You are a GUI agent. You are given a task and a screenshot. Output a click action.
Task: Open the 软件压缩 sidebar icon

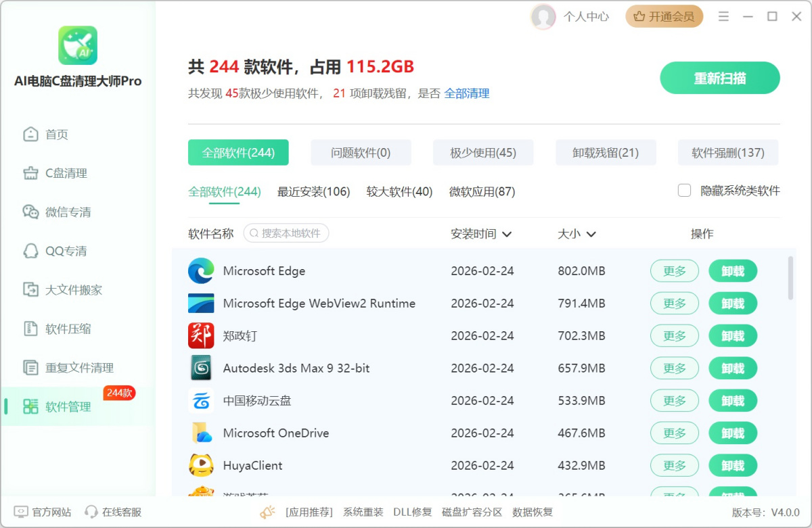tap(30, 329)
